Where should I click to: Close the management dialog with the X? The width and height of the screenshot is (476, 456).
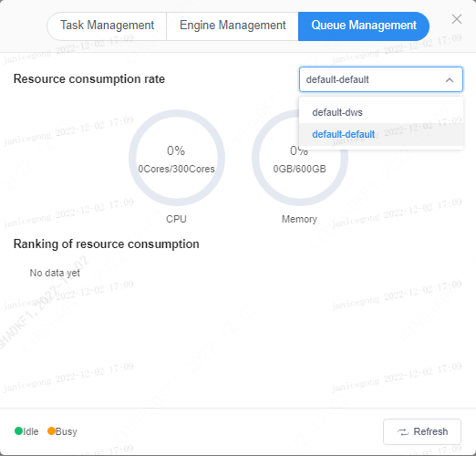pyautogui.click(x=457, y=19)
